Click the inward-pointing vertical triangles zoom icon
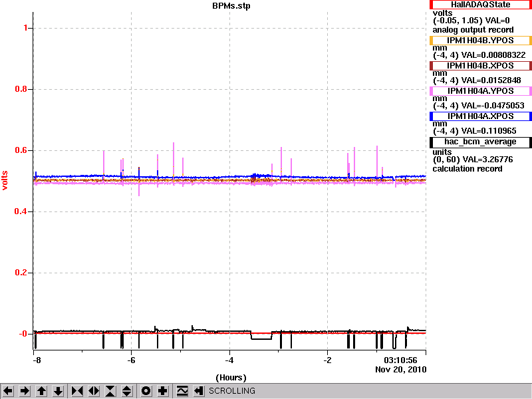 coord(110,391)
